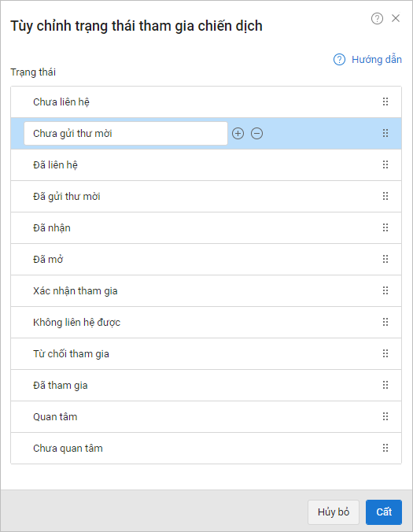Image resolution: width=413 pixels, height=532 pixels.
Task: Click the Hủy bỏ button
Action: [334, 512]
